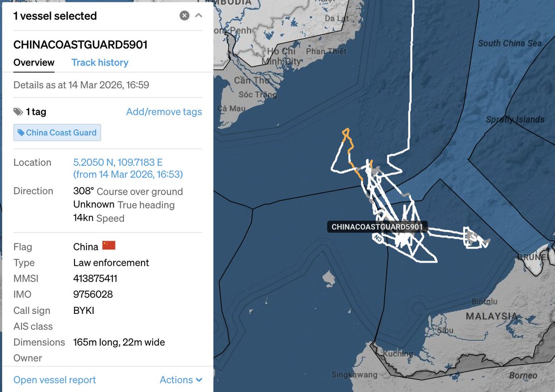
Task: Open the vessel report link
Action: [55, 380]
